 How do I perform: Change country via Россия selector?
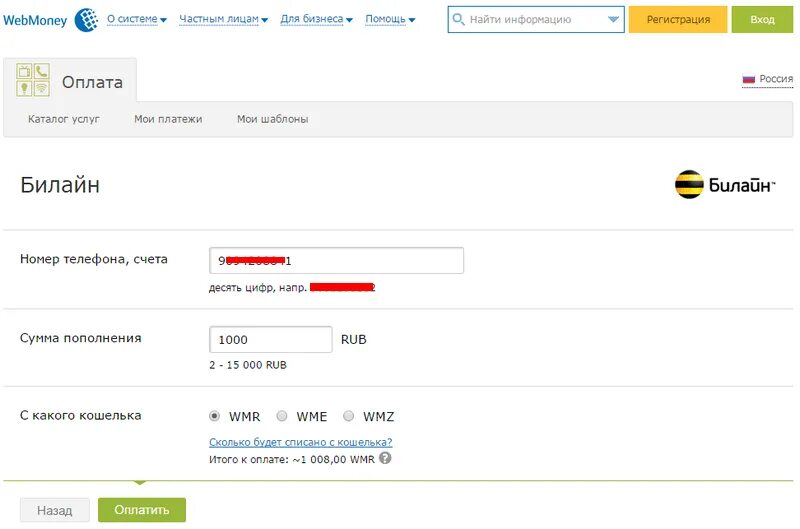pyautogui.click(x=767, y=79)
